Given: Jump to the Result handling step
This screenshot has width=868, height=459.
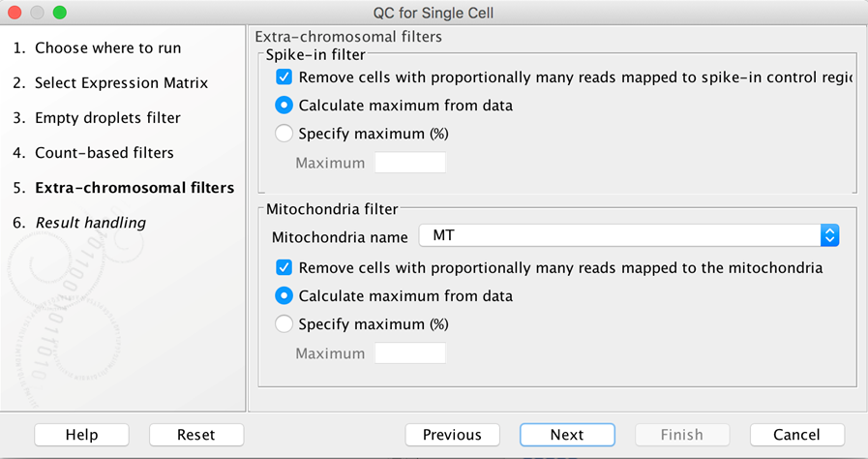Looking at the screenshot, I should pos(91,223).
